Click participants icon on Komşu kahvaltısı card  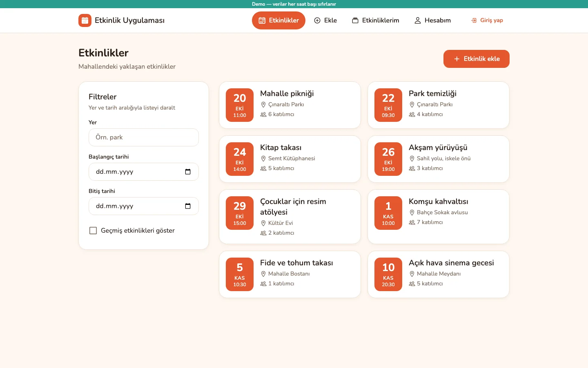coord(412,222)
